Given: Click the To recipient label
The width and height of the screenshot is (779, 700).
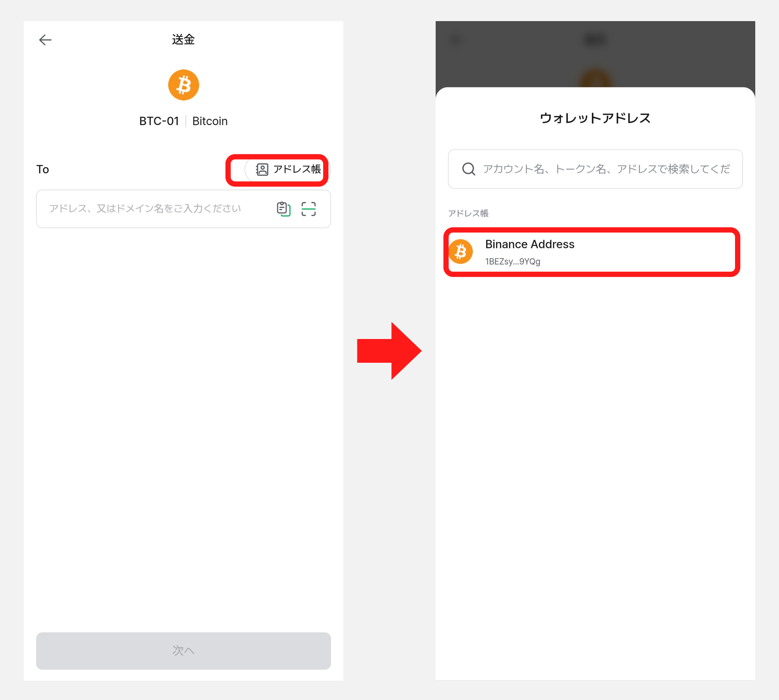Looking at the screenshot, I should tap(43, 169).
